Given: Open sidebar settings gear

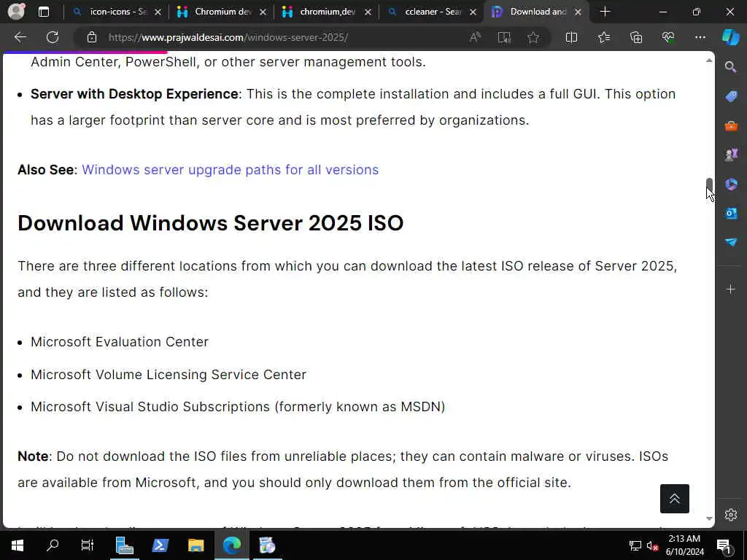Looking at the screenshot, I should [731, 515].
